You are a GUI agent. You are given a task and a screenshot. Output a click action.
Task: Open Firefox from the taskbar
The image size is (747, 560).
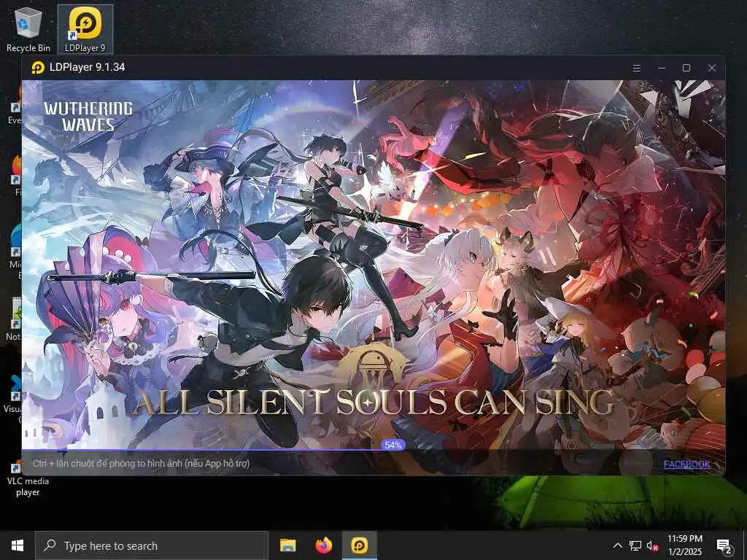pyautogui.click(x=323, y=545)
